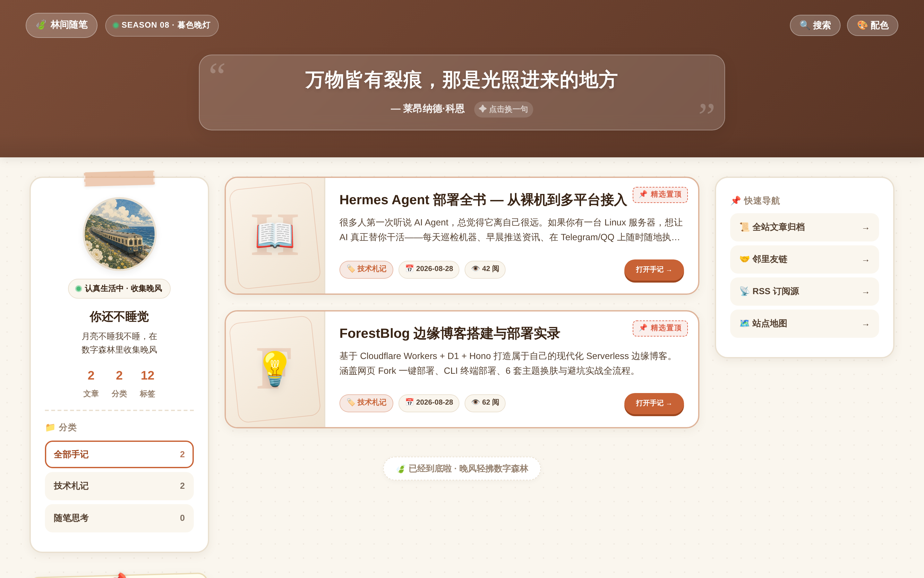Screen dimensions: 924x578
Task: Click the arrow on the RSS 订阅源 row
Action: (x=866, y=293)
